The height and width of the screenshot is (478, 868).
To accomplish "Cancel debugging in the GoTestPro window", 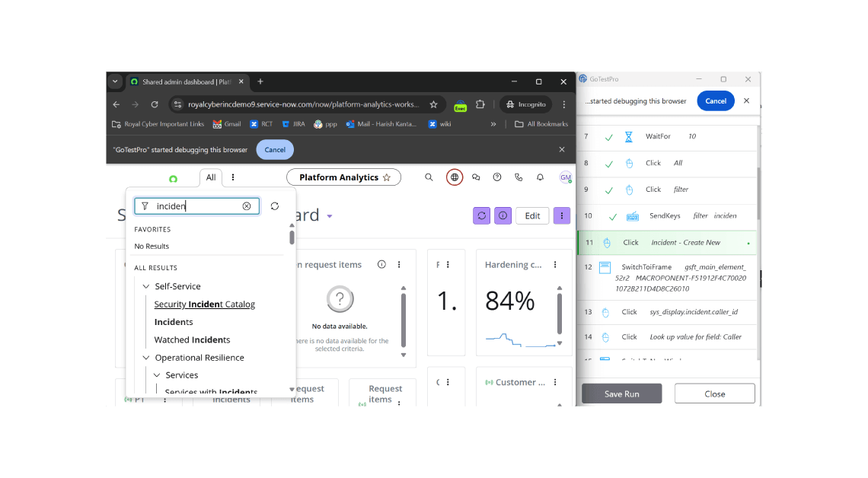I will pos(716,101).
